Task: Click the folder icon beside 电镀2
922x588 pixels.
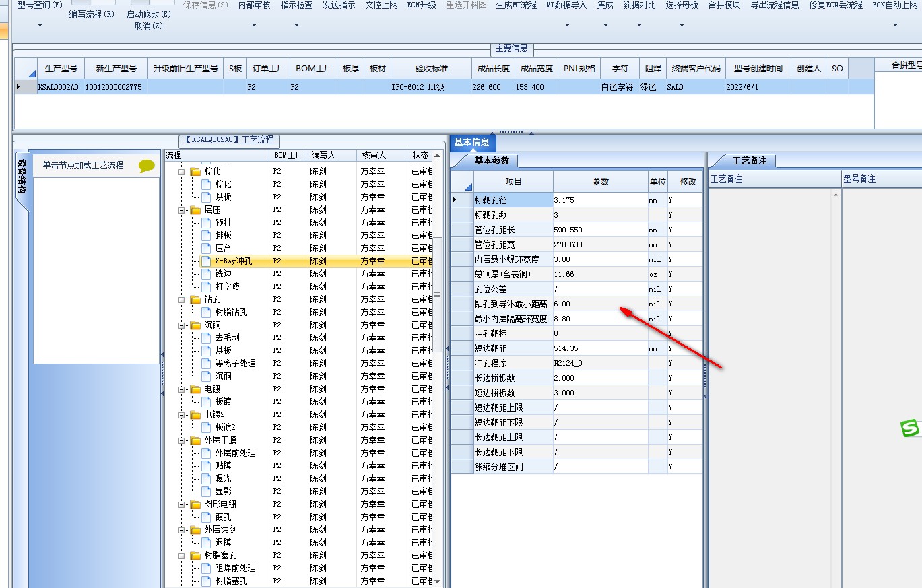Action: (x=195, y=415)
